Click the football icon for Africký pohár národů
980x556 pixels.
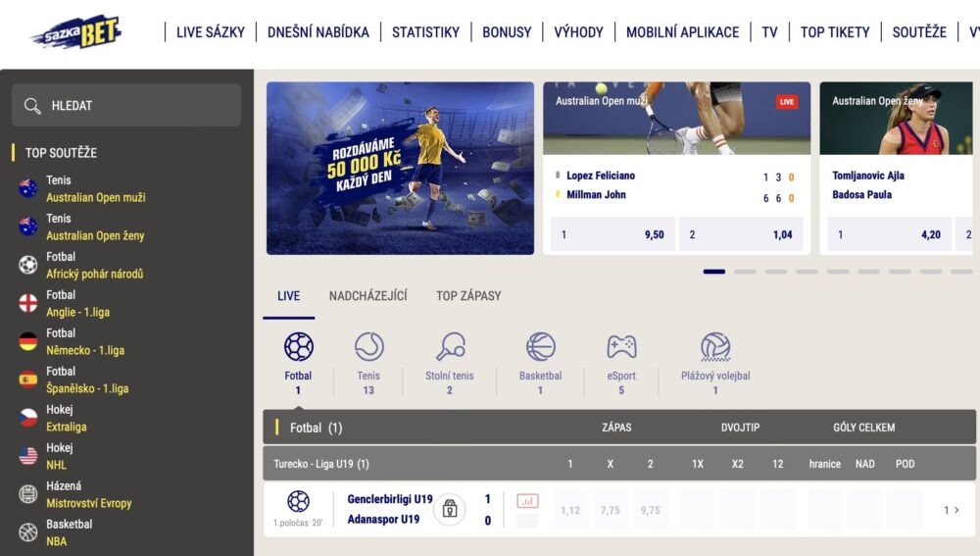pos(28,265)
